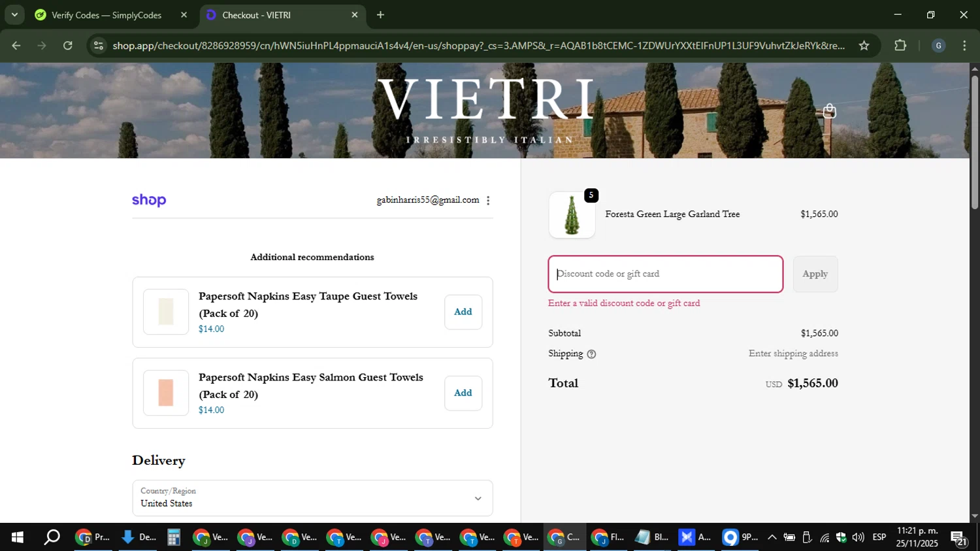Click Apply discount code button

(x=815, y=274)
